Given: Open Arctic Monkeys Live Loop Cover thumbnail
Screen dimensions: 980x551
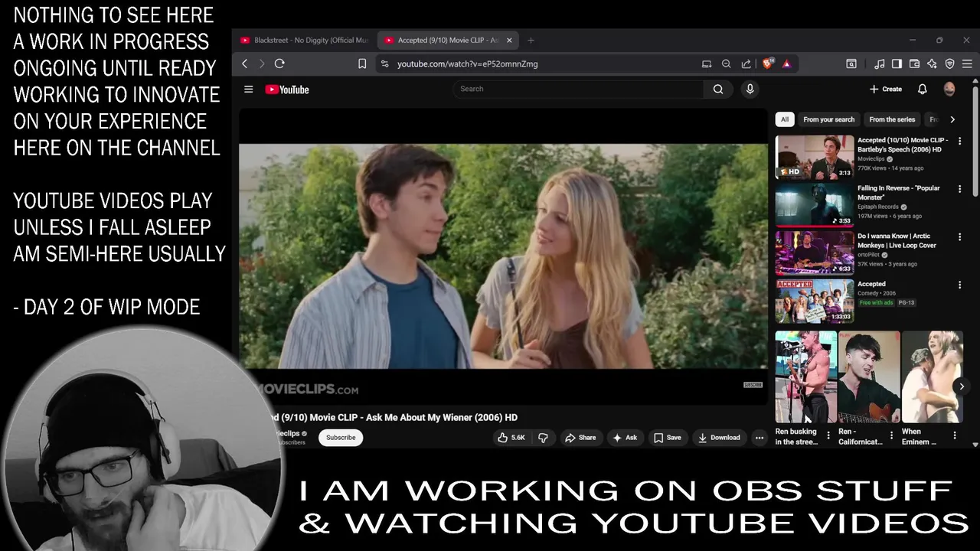Looking at the screenshot, I should (815, 253).
